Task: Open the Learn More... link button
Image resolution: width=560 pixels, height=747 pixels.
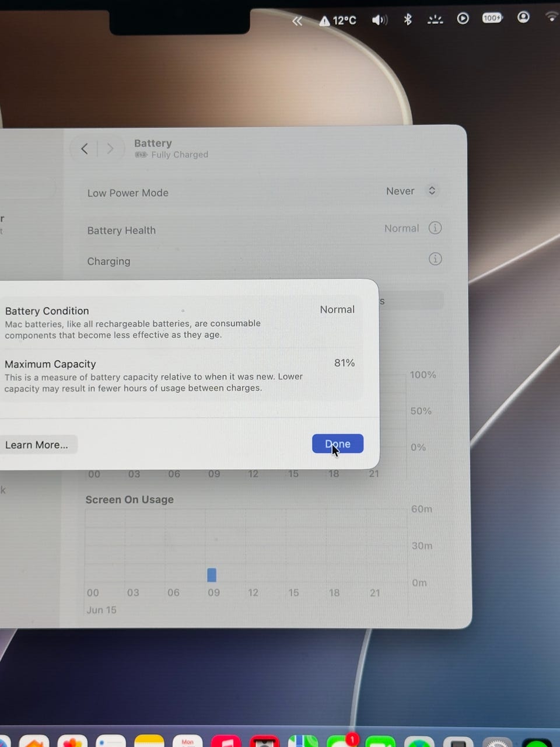Action: (x=37, y=445)
